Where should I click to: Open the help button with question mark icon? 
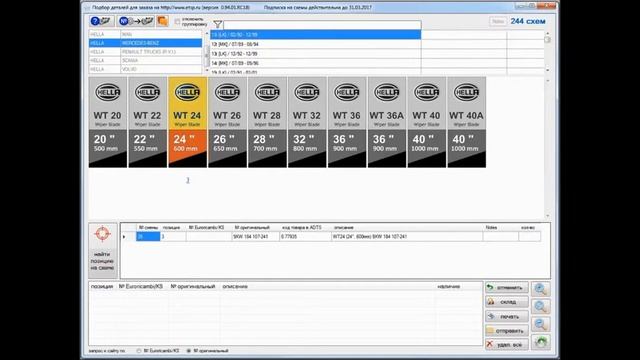[101, 21]
